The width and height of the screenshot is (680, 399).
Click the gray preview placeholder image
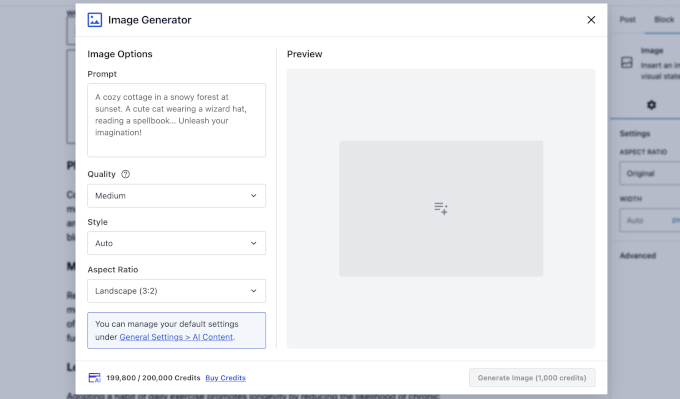pyautogui.click(x=441, y=209)
